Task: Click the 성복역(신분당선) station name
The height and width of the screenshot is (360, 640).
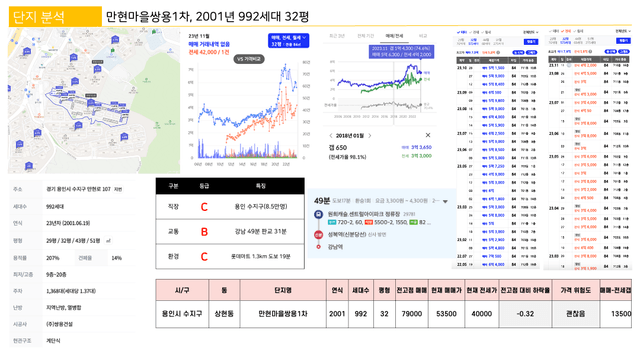Action: [x=347, y=235]
